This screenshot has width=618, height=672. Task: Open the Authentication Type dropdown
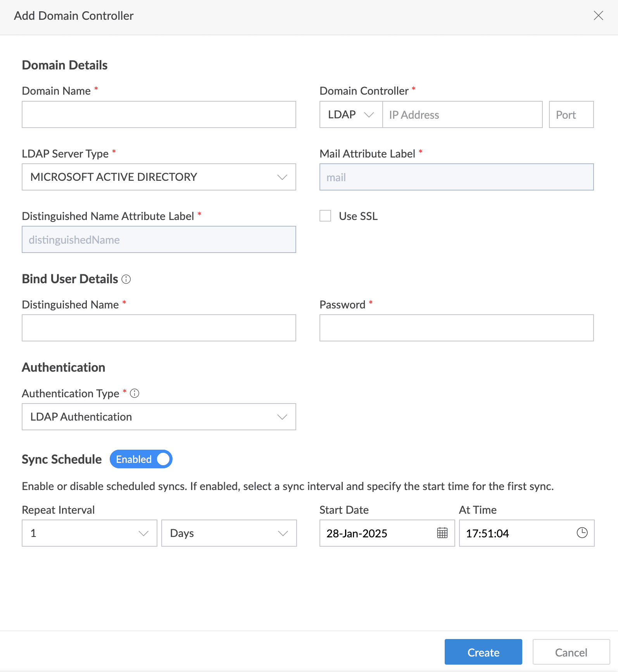pos(159,417)
